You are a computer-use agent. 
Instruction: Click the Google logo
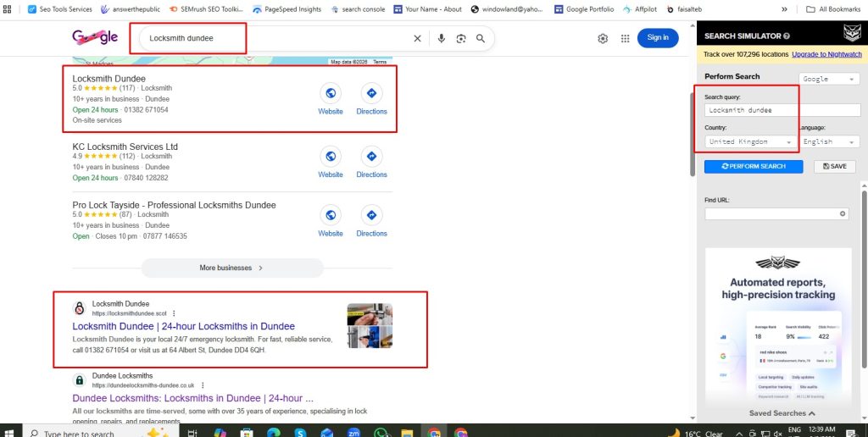[x=95, y=37]
